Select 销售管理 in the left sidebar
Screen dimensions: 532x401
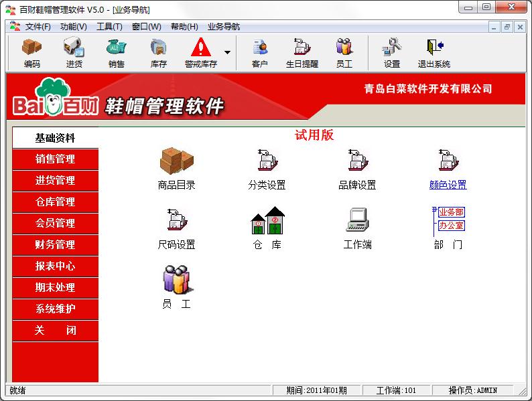pos(56,159)
